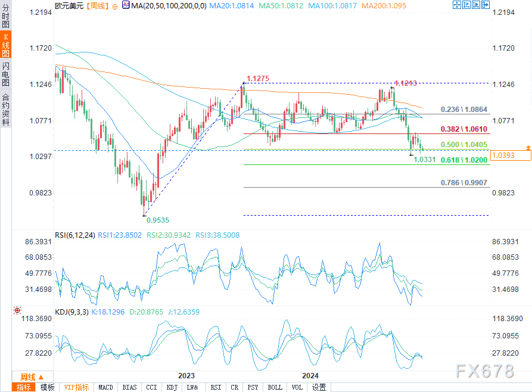Open the VIP指标 tab

[77, 387]
